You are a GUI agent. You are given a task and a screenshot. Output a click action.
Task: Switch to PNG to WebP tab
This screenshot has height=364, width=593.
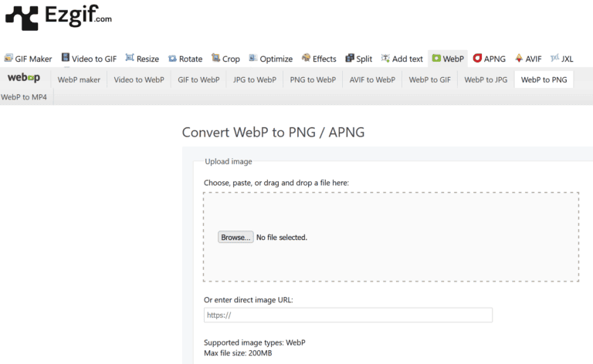[313, 79]
